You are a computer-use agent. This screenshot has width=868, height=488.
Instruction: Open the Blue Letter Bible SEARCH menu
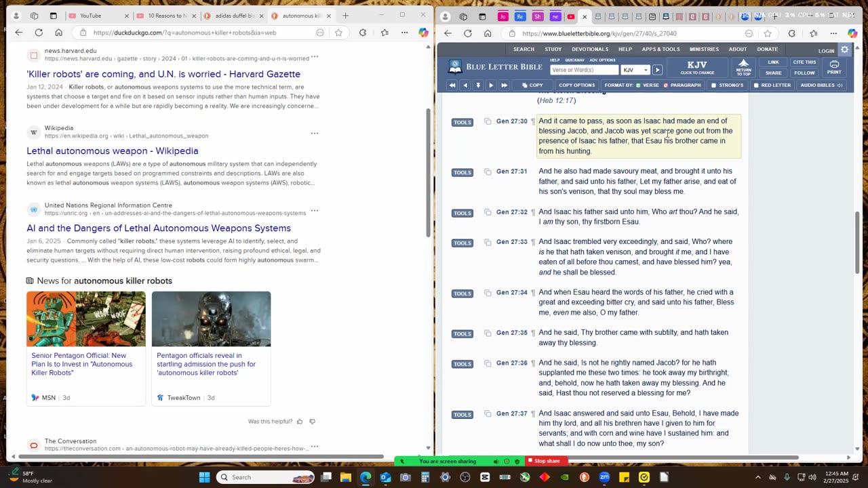point(524,49)
